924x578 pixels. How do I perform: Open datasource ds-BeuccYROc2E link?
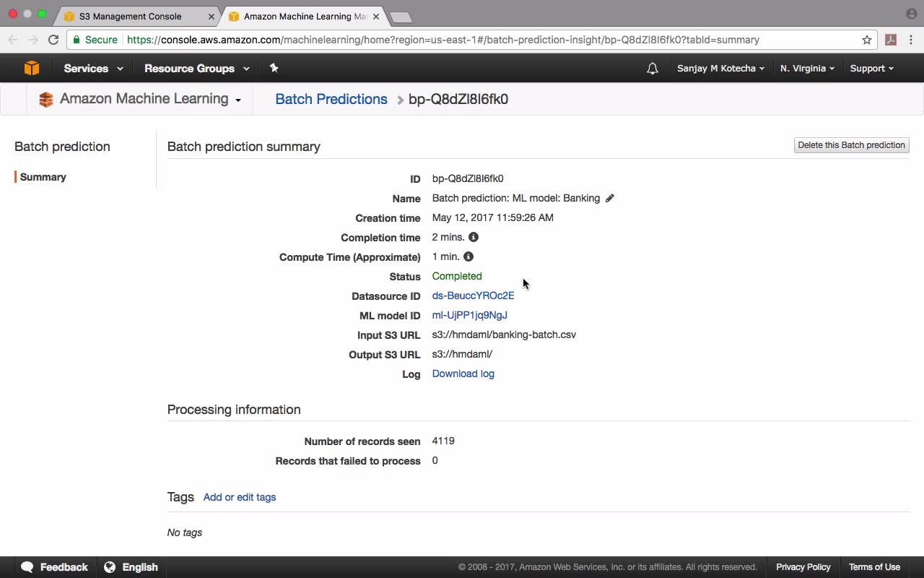click(x=473, y=296)
